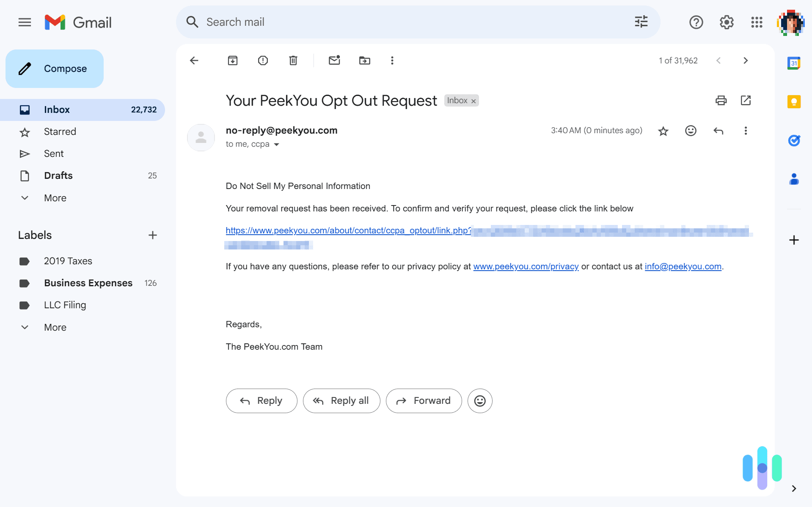Open Google Tasks side panel
The height and width of the screenshot is (507, 812).
pyautogui.click(x=794, y=140)
